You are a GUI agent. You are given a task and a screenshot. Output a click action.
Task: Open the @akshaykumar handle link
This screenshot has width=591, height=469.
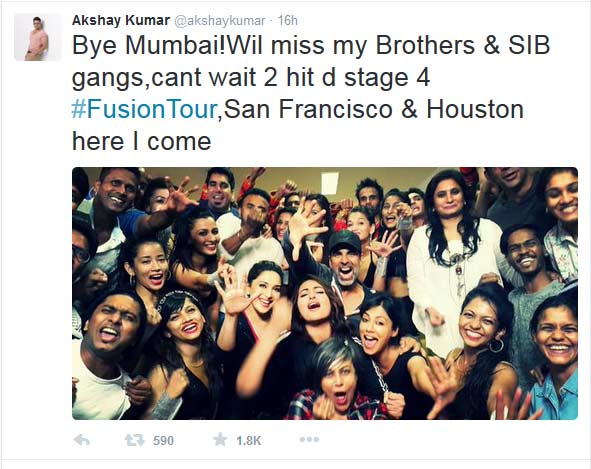coord(219,21)
